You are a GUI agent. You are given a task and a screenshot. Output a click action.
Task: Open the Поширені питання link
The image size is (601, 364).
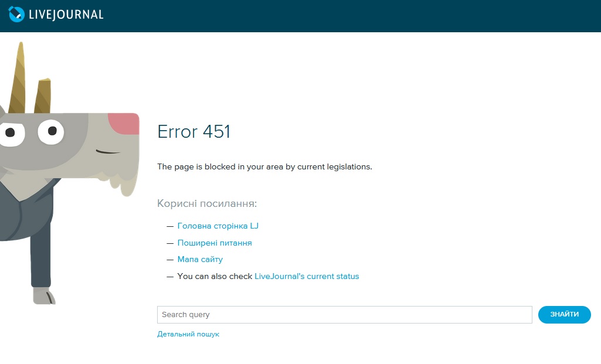pyautogui.click(x=215, y=243)
